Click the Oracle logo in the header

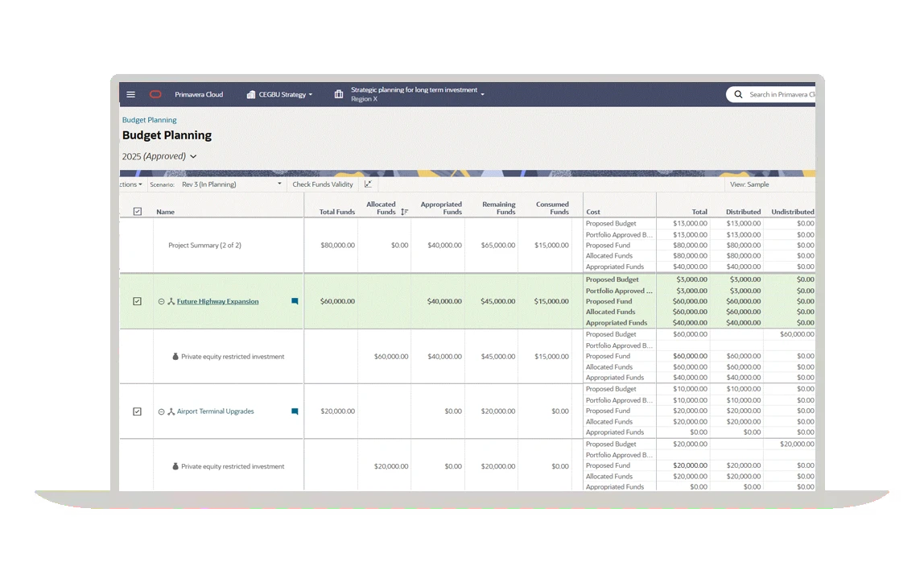[155, 94]
